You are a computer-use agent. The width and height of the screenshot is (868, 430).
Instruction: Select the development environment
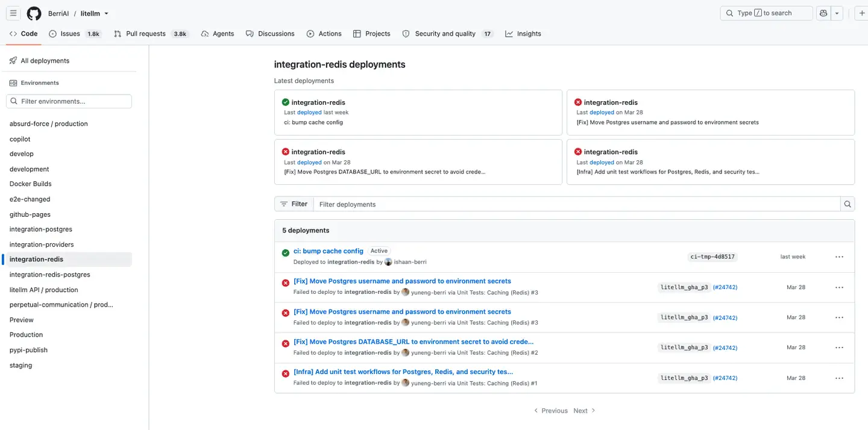point(30,169)
